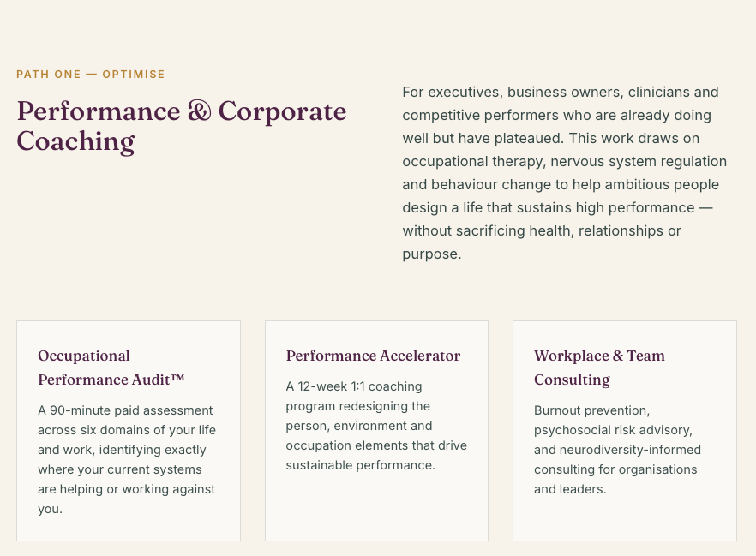Click the word Coaching in the heading
This screenshot has width=756, height=556.
coord(75,141)
